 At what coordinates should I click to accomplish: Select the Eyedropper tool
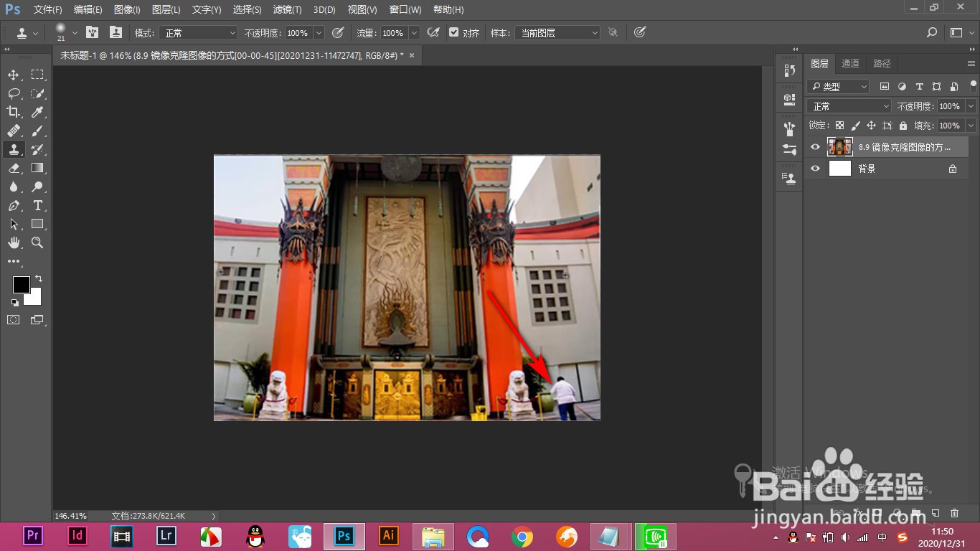tap(37, 112)
